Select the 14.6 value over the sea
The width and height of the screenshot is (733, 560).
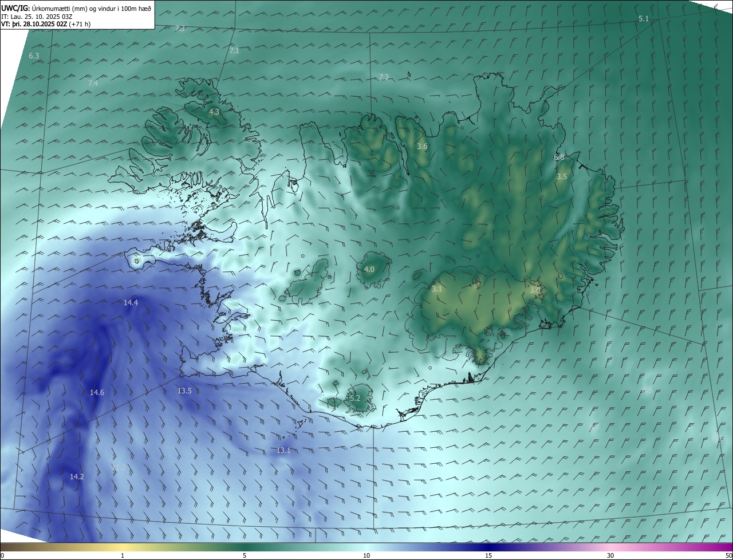pos(97,392)
